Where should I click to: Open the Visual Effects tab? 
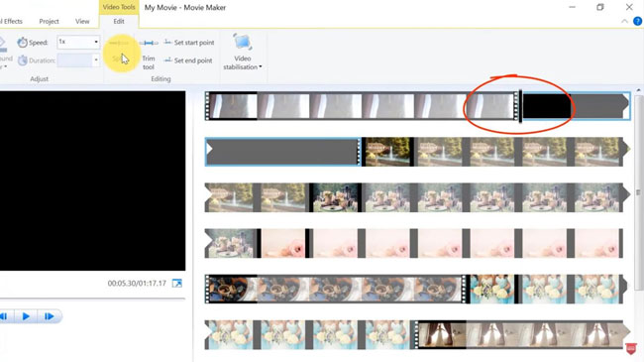pos(12,21)
